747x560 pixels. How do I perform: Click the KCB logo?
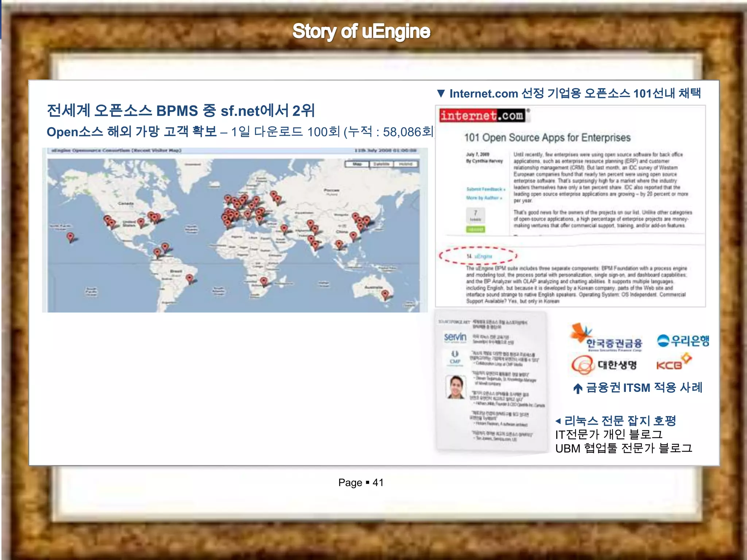click(x=674, y=362)
